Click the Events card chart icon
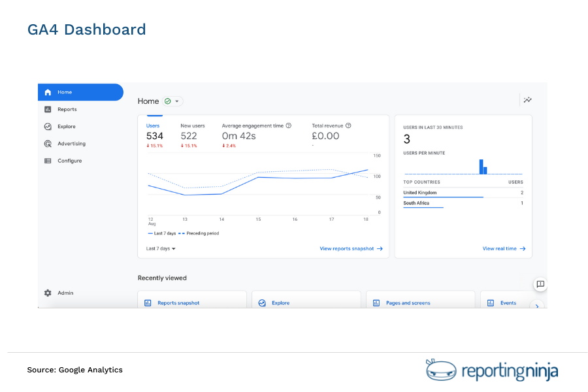 489,302
